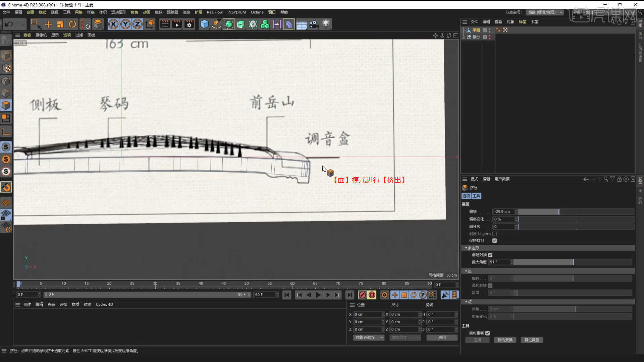Switch to the 选项 tab in attributes

point(466,196)
